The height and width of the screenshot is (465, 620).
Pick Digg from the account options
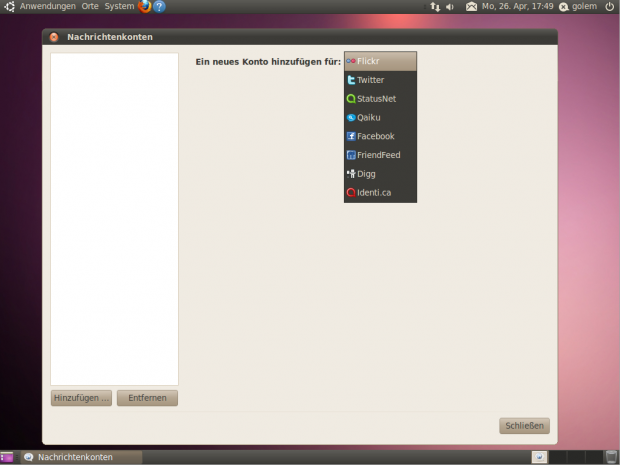pyautogui.click(x=380, y=174)
